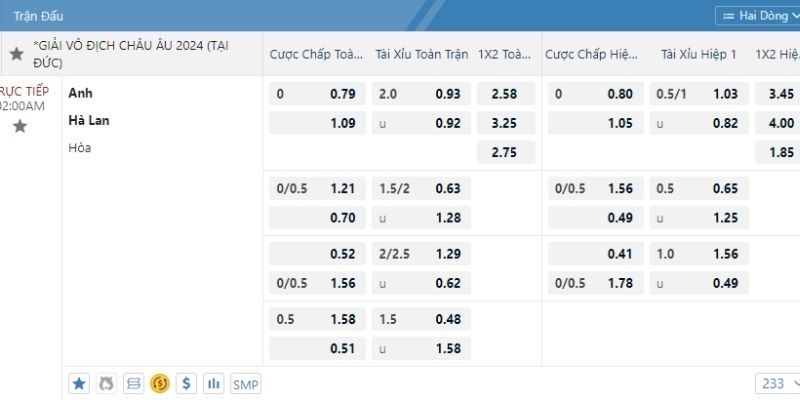Image resolution: width=800 pixels, height=400 pixels.
Task: Toggle favorite star for Anh vs Hà Lan
Action: pyautogui.click(x=19, y=126)
